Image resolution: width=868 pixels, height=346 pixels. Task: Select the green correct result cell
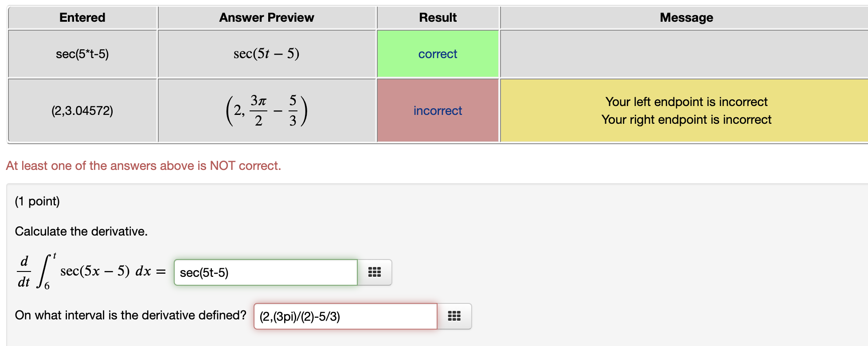437,54
